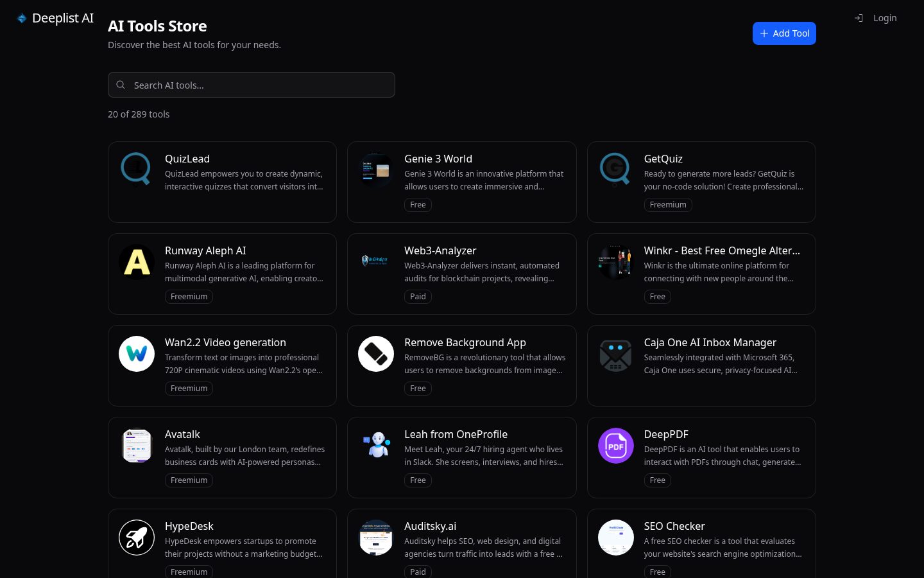This screenshot has width=924, height=578.
Task: Open the HypeDesk title
Action: [x=189, y=526]
